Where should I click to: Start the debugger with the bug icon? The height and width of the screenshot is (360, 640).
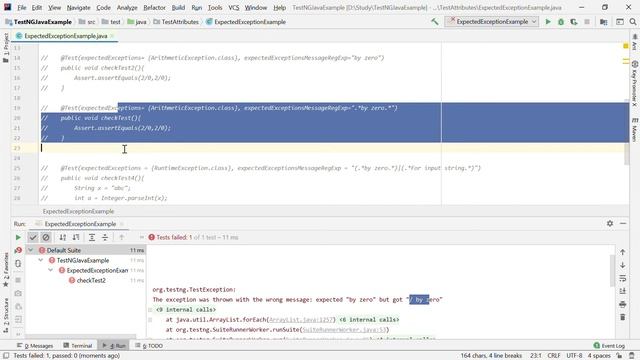561,22
